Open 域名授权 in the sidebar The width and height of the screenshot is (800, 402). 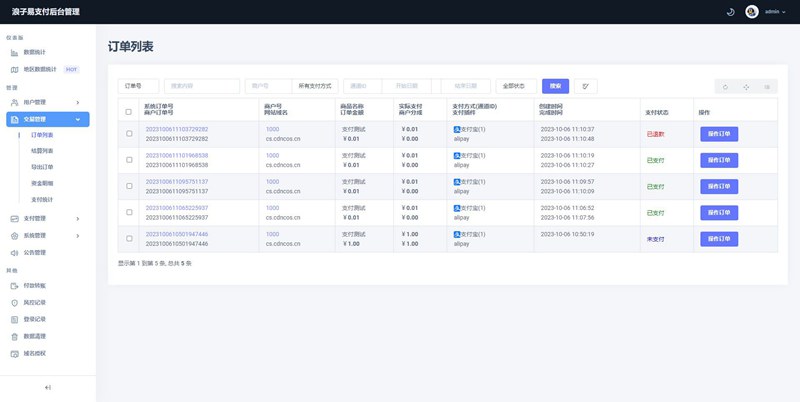click(35, 353)
